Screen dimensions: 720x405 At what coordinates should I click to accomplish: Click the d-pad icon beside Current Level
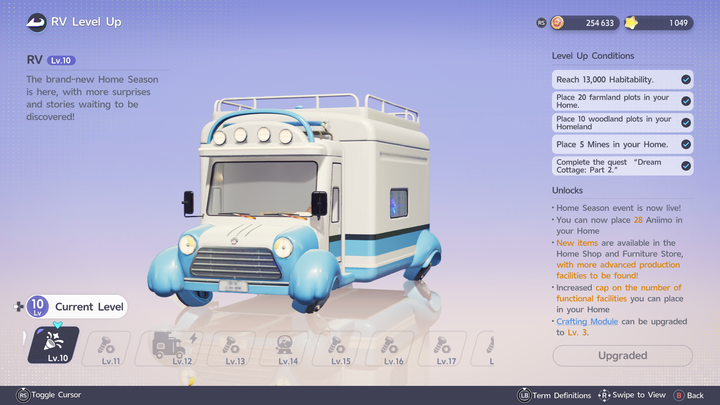(18, 307)
